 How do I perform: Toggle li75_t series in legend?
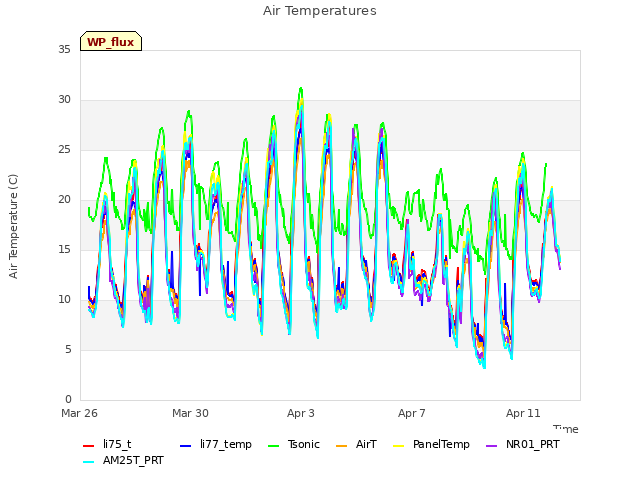107,444
